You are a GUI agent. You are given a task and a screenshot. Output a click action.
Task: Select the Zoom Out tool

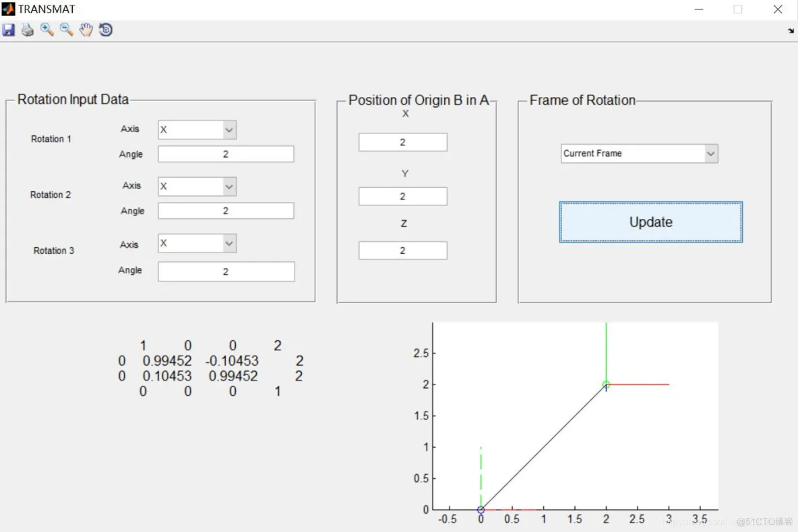pyautogui.click(x=66, y=30)
